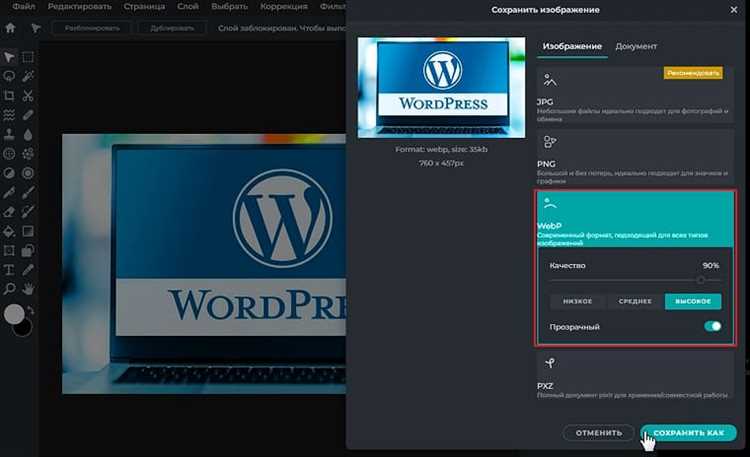Set quality preset to Среднее

(x=635, y=301)
